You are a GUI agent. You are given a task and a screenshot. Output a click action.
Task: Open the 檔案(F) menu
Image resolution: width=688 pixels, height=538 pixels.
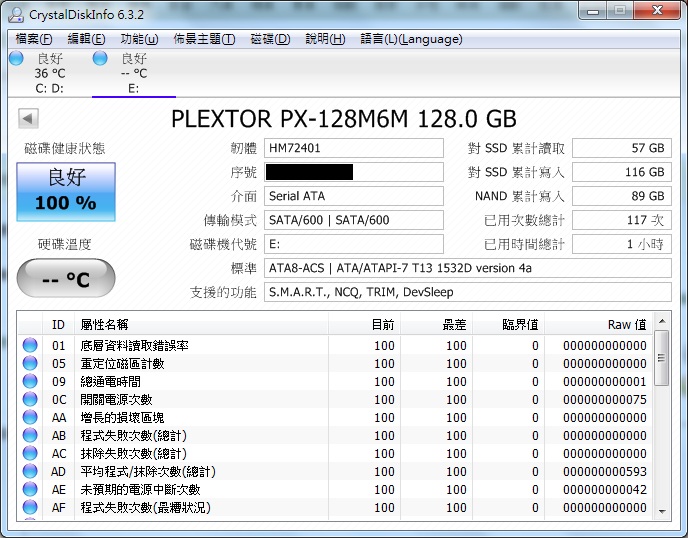pyautogui.click(x=34, y=39)
